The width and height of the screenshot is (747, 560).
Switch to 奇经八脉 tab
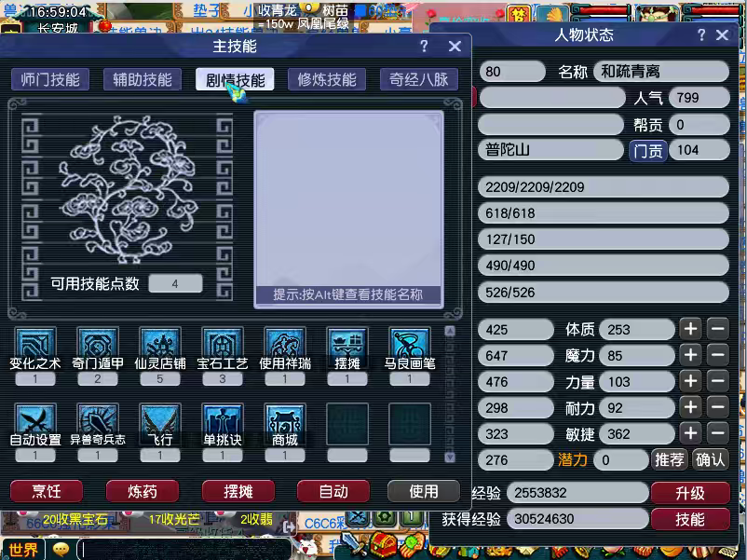(x=419, y=79)
